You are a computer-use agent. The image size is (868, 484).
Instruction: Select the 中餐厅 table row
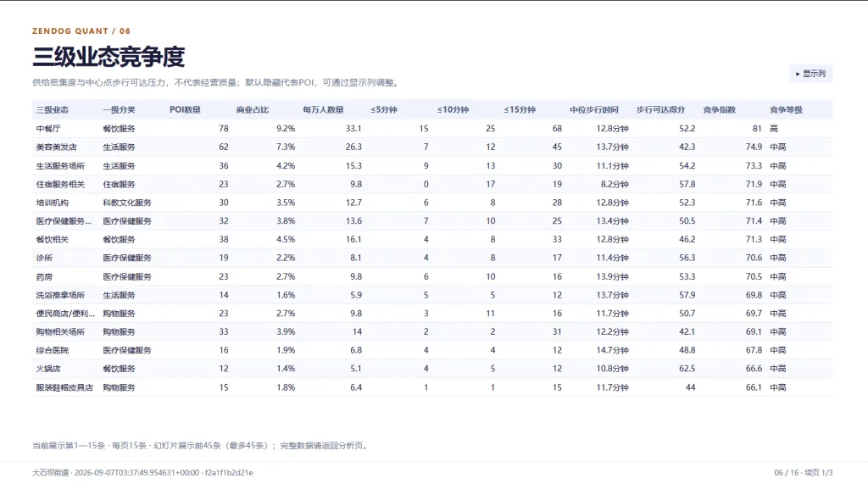432,129
